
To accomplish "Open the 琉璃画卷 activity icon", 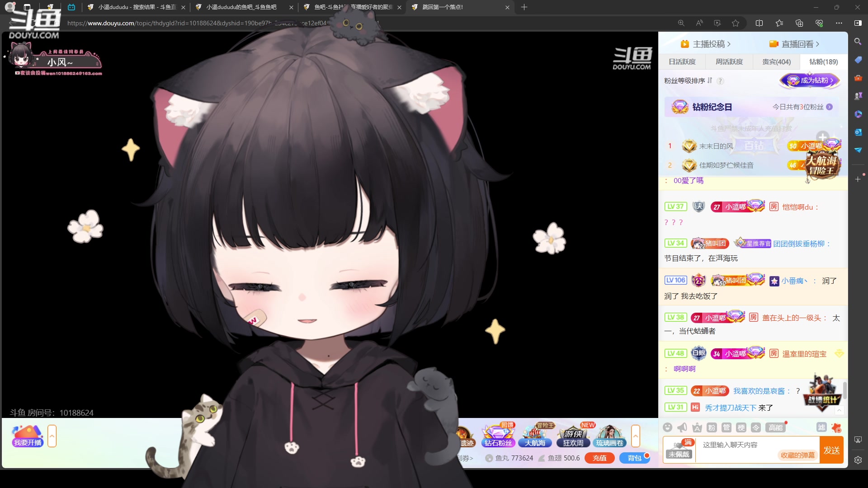I will [610, 436].
